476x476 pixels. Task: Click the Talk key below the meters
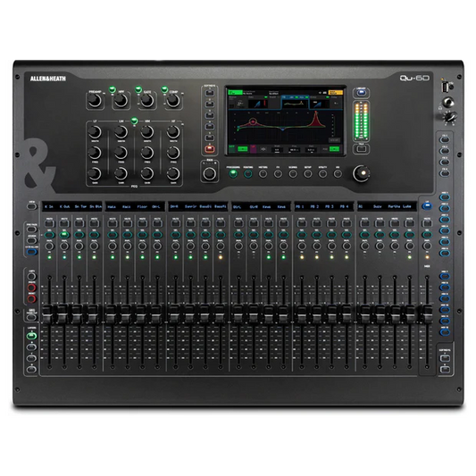pos(362,149)
